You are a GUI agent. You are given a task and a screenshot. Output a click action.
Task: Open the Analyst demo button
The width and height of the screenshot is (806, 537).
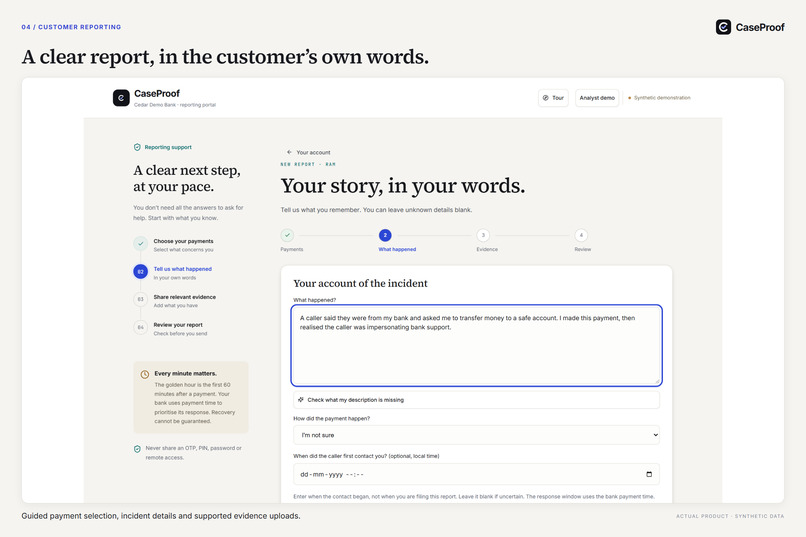coord(597,98)
